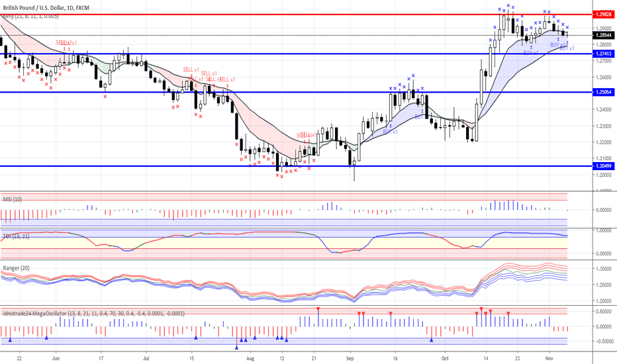The image size is (617, 364).
Task: Open the Idnistrade24 MegaOscillator indicator label
Action: 93,314
